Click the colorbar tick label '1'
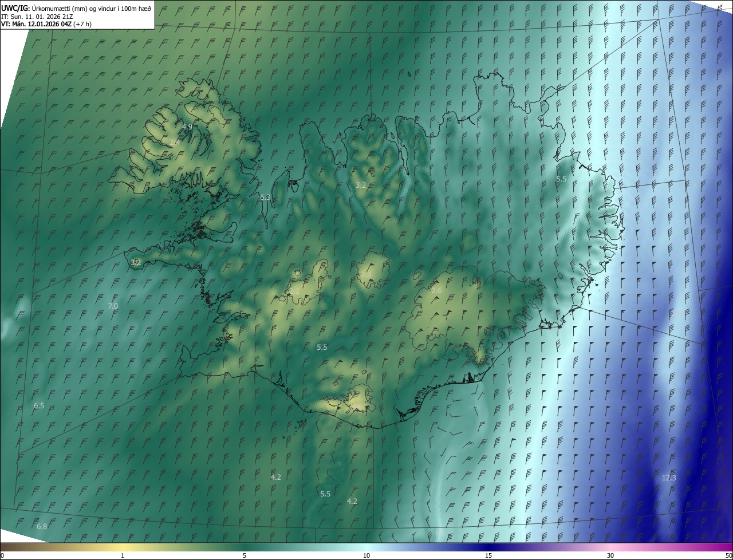 (123, 555)
